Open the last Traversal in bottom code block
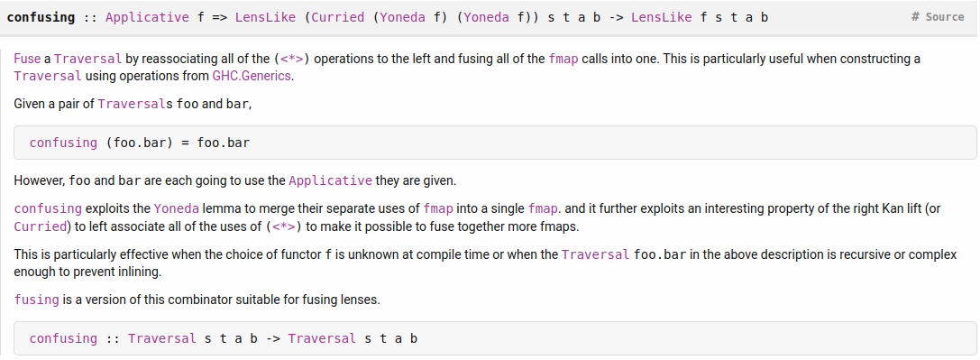 [x=323, y=338]
